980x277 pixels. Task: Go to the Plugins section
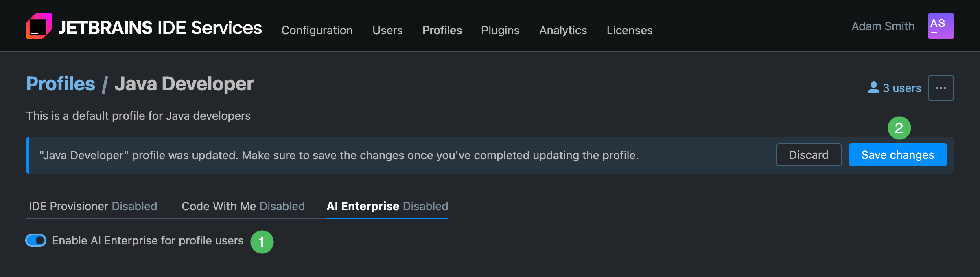500,30
